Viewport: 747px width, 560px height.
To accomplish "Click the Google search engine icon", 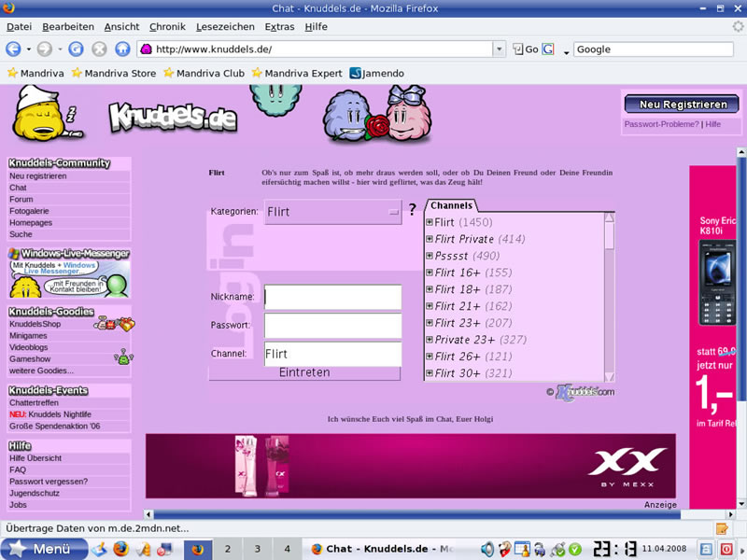I will (x=548, y=49).
